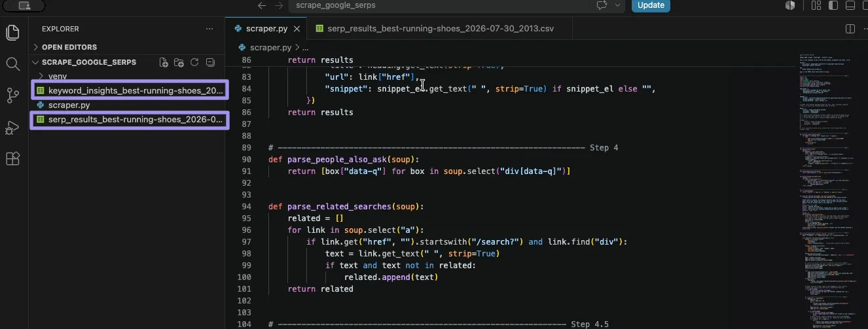
Task: Go forward with the right arrow
Action: (279, 5)
